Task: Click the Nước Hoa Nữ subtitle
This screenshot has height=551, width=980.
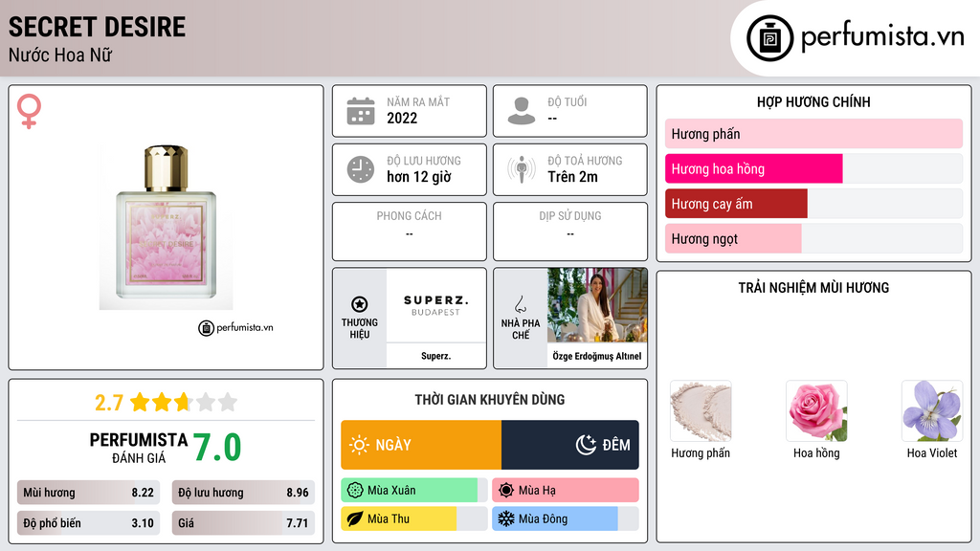Action: [x=60, y=55]
